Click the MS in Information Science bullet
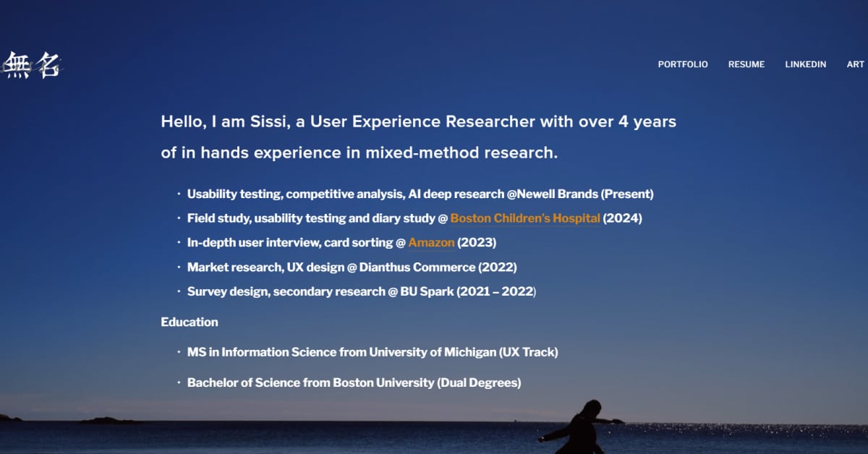This screenshot has height=454, width=868. point(373,352)
